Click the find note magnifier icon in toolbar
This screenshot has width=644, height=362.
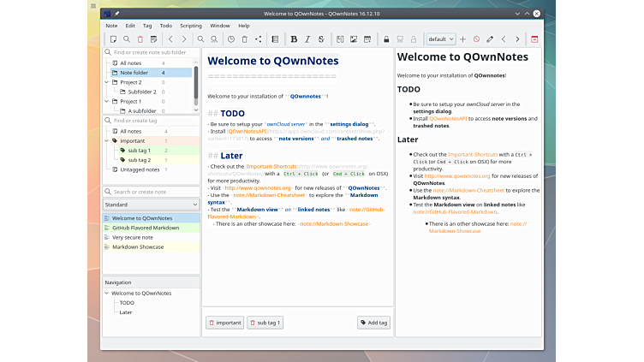tap(127, 39)
